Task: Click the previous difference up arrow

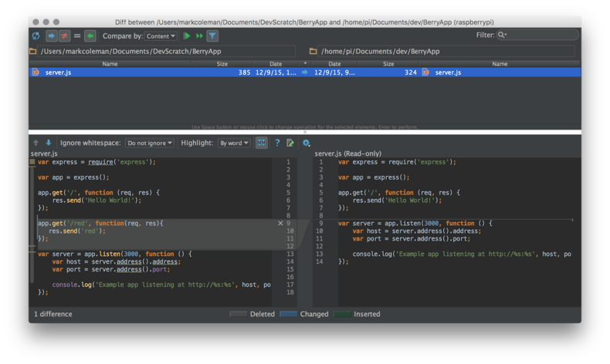Action: coord(36,143)
